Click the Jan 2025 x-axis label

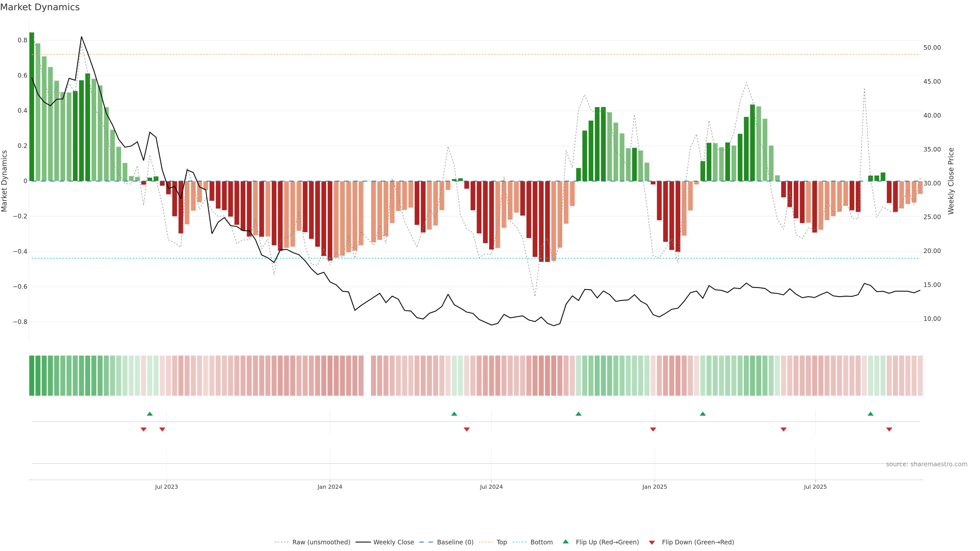coord(654,487)
